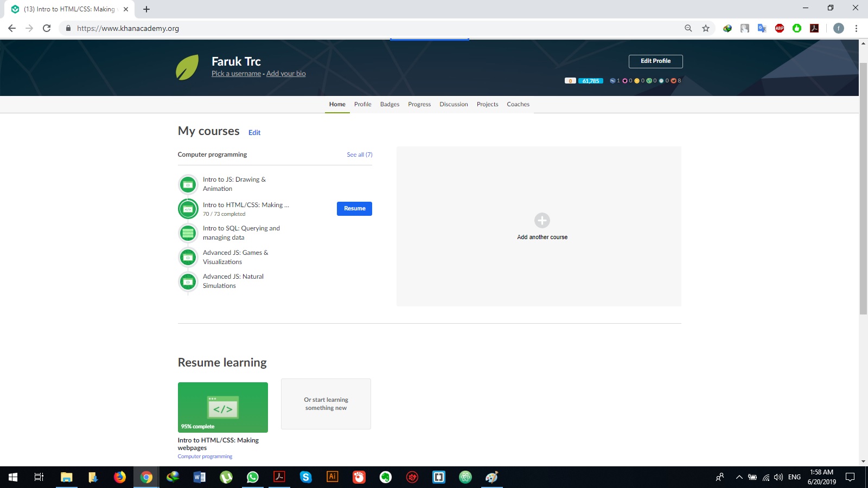The image size is (868, 488).
Task: Open Advanced JS: Natural Simulations link
Action: point(233,281)
